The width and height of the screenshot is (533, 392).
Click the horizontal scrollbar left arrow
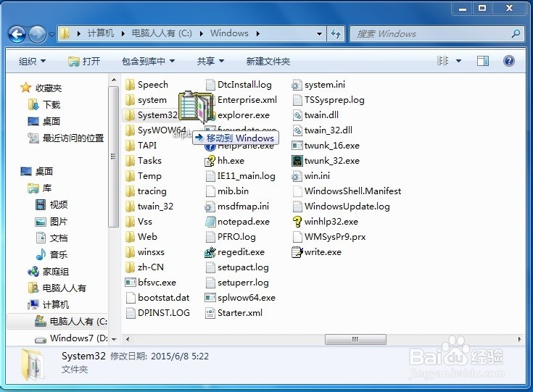128,339
